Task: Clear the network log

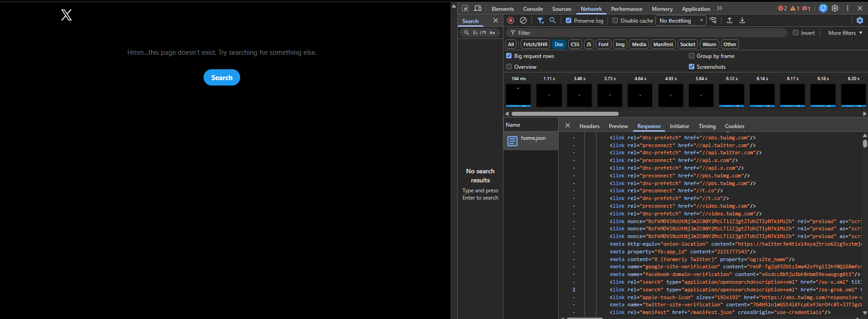Action: (x=523, y=20)
